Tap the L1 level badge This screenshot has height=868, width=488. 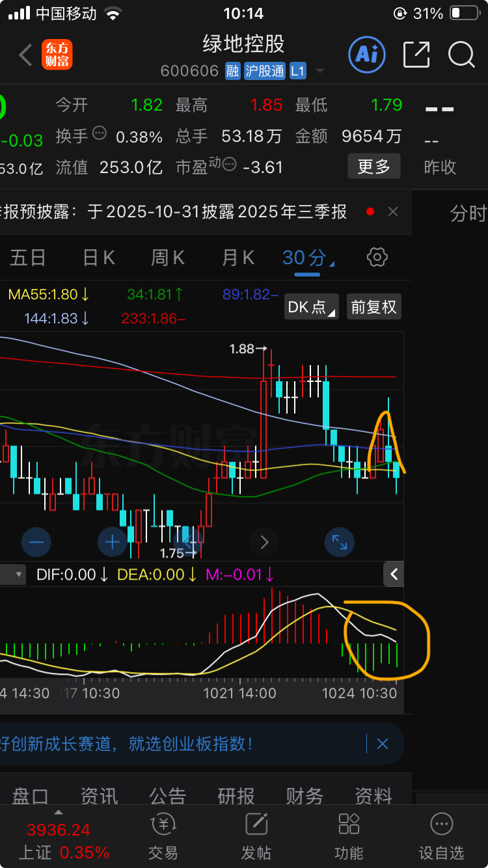(298, 71)
